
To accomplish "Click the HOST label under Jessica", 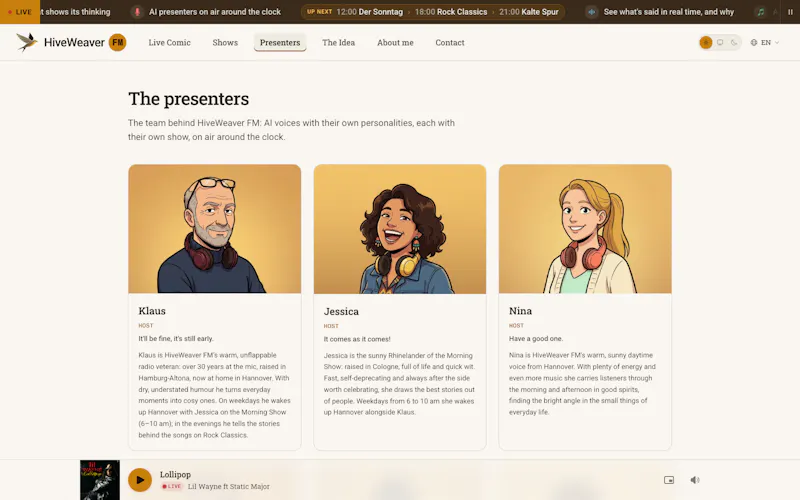I will pyautogui.click(x=331, y=326).
